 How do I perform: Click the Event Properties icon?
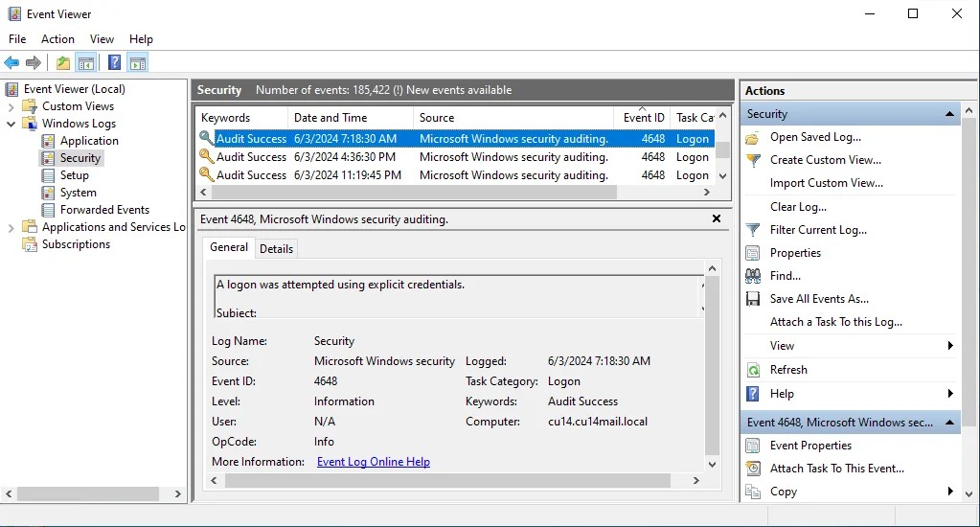pos(753,446)
